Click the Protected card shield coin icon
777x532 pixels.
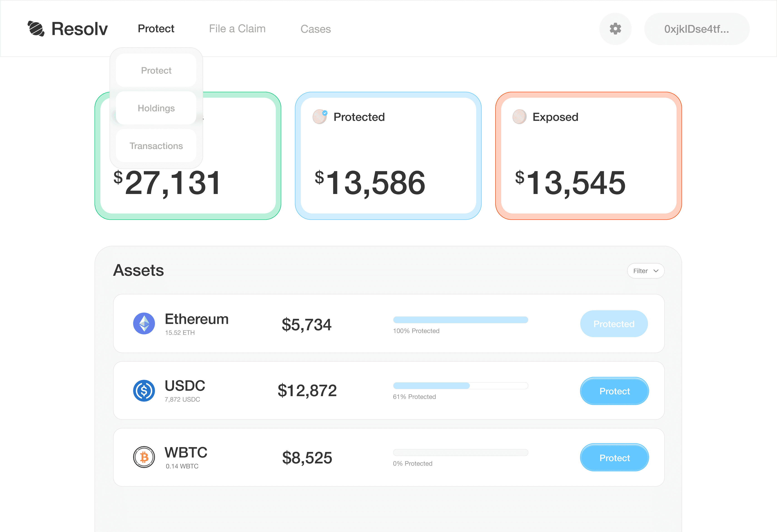point(320,117)
